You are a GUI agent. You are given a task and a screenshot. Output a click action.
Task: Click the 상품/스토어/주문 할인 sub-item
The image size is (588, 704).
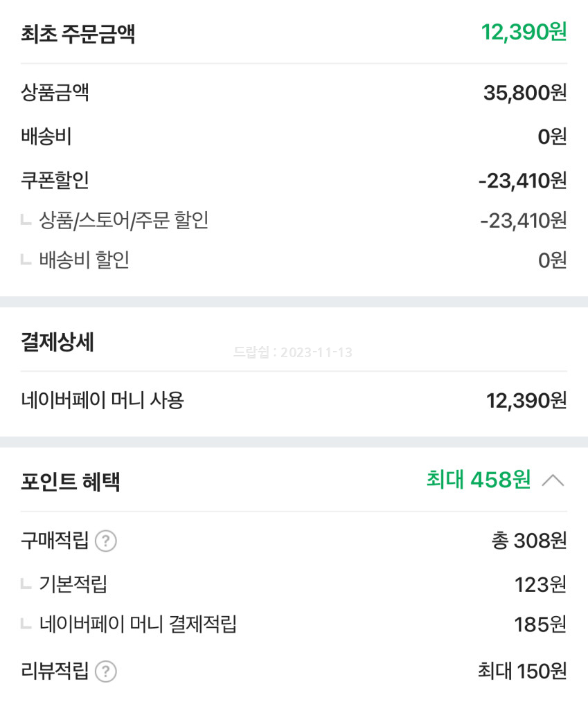click(x=123, y=221)
